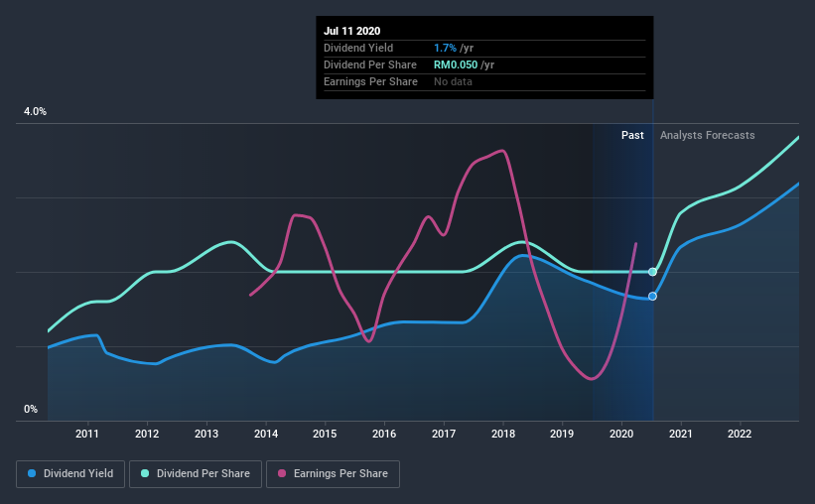Toggle the Earnings Per Share legend button
This screenshot has height=504, width=815.
[333, 474]
